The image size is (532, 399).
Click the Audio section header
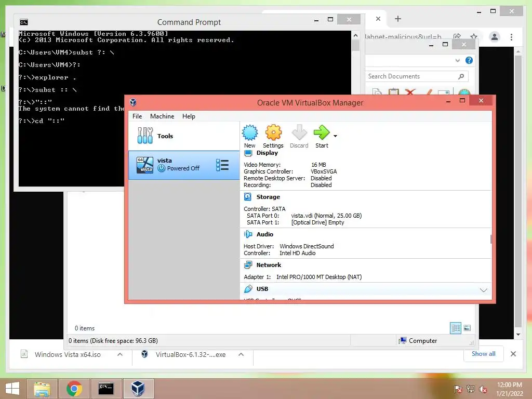pyautogui.click(x=264, y=234)
